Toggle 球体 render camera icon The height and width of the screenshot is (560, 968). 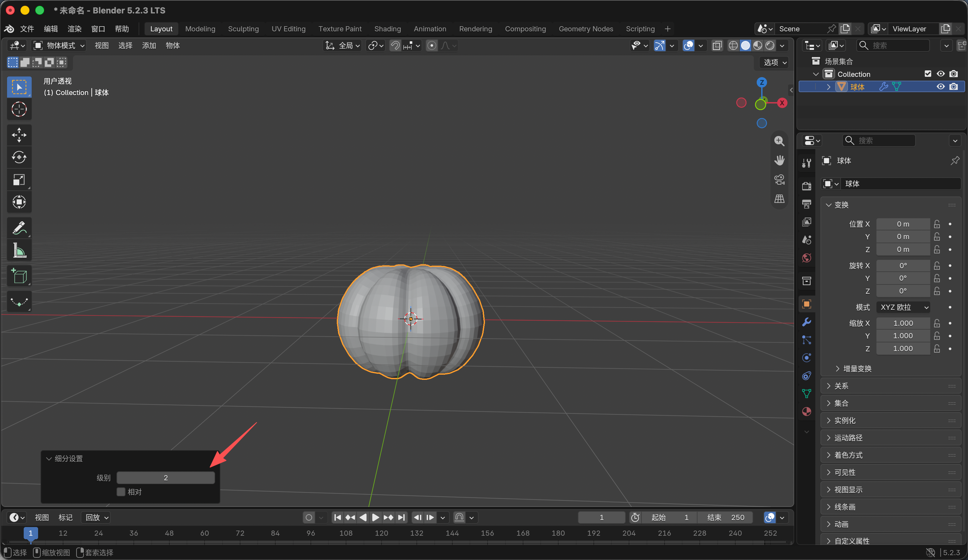953,86
